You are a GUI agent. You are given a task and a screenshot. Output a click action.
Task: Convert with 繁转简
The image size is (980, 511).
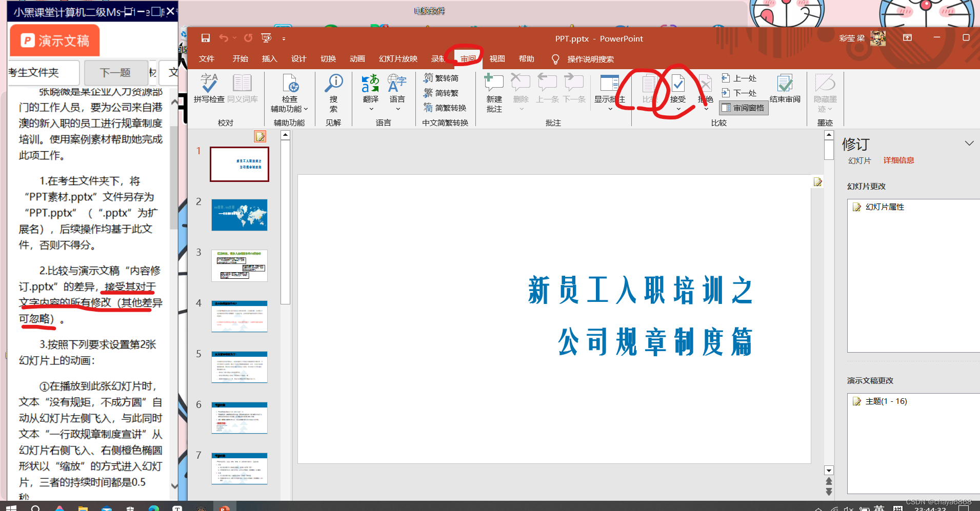[x=441, y=78]
